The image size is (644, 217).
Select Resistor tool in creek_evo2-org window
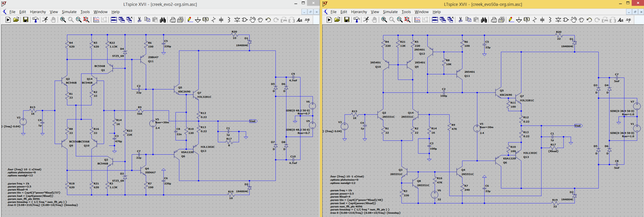214,20
